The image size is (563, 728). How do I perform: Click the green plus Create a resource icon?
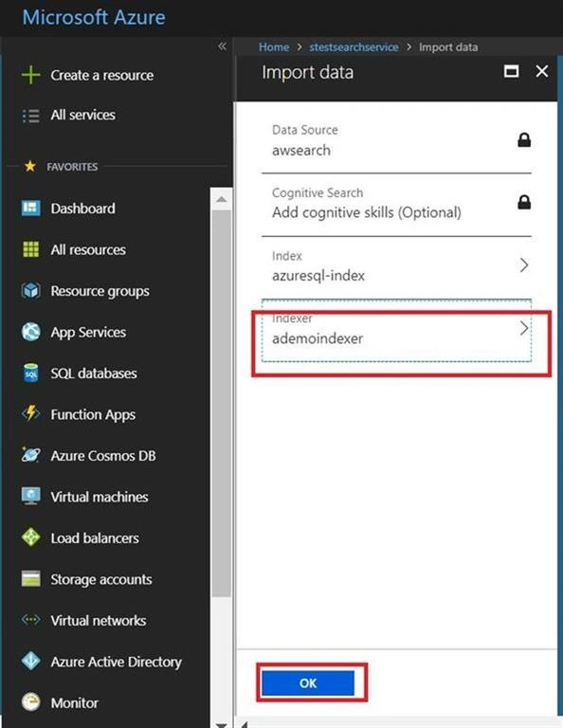click(30, 75)
